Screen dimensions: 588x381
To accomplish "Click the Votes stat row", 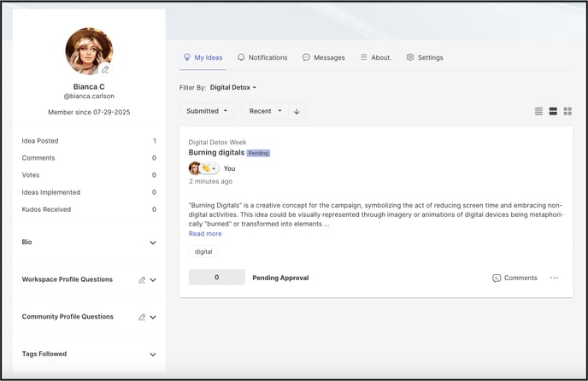I will click(x=89, y=175).
